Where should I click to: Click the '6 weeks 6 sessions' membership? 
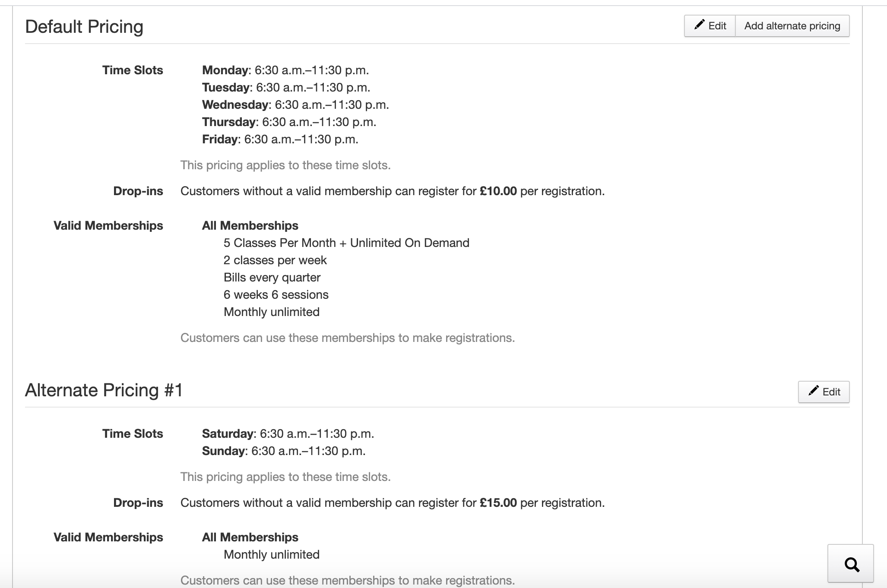[276, 295]
